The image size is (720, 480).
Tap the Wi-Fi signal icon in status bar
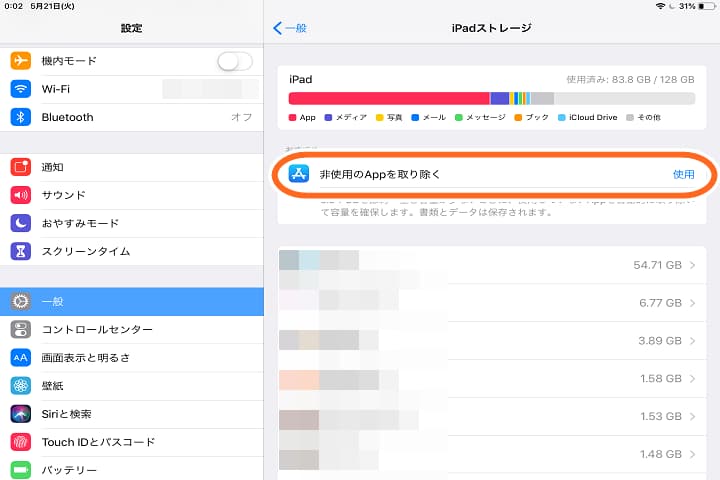[661, 6]
